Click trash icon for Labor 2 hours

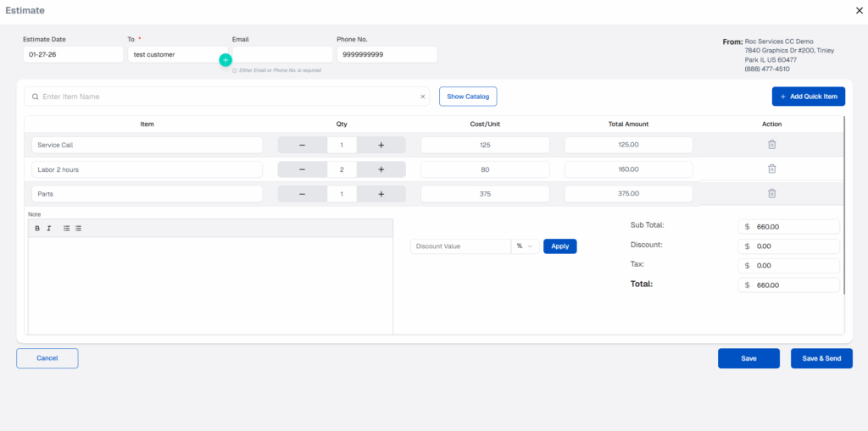coord(771,169)
